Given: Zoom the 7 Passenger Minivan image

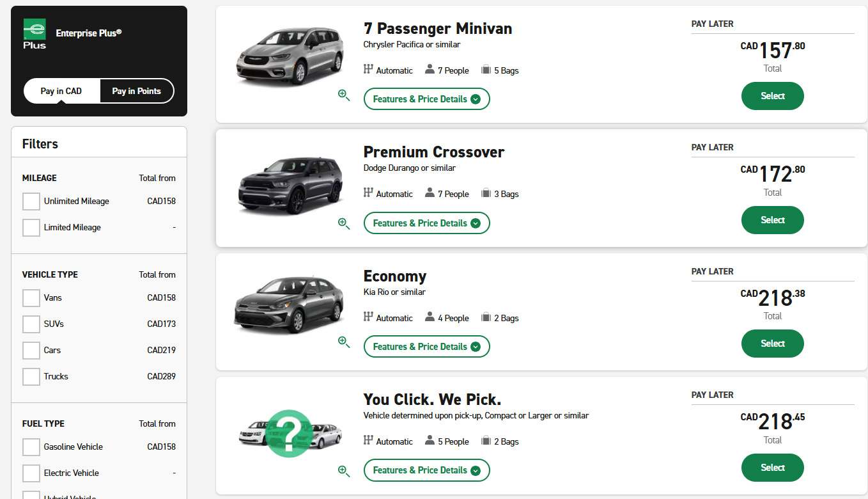Looking at the screenshot, I should [x=344, y=95].
